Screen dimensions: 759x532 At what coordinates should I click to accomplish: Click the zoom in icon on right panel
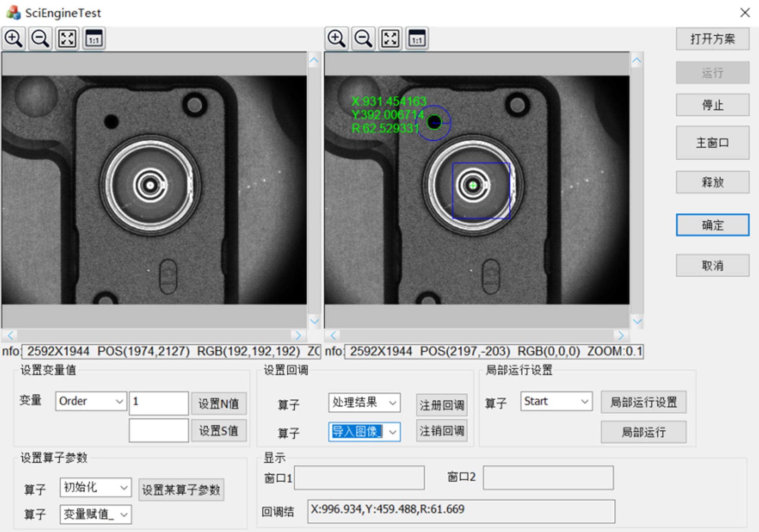click(x=337, y=41)
